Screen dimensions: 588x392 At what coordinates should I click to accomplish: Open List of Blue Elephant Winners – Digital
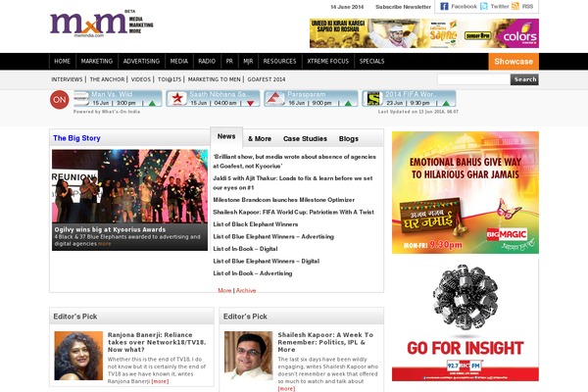[267, 261]
